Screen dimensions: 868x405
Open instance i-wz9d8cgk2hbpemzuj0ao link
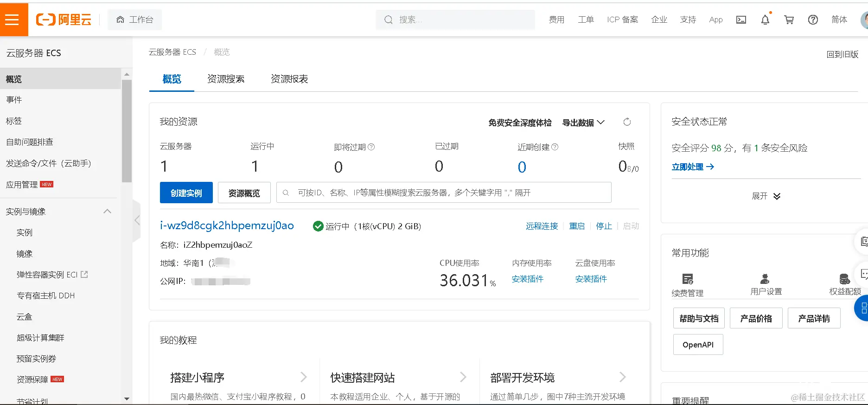(x=227, y=225)
